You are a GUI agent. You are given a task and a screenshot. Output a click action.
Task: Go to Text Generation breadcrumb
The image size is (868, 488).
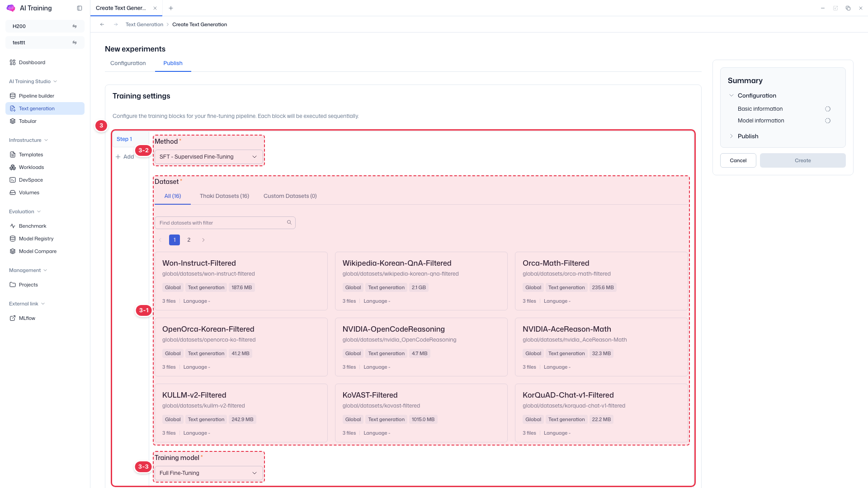click(x=144, y=24)
